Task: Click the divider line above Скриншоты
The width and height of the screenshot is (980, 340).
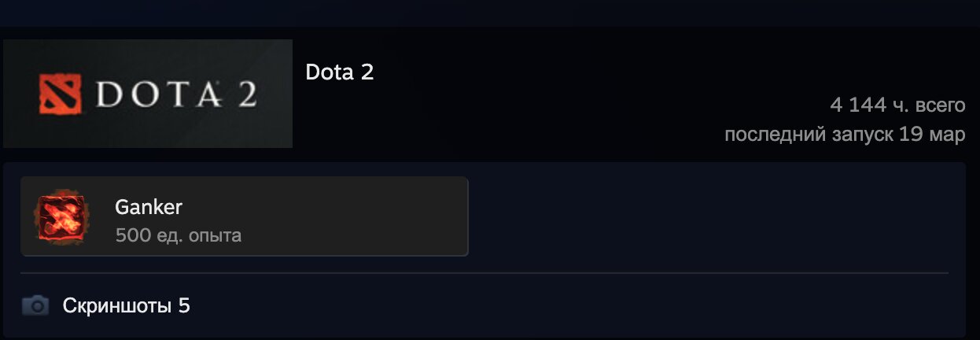Action: click(x=484, y=273)
